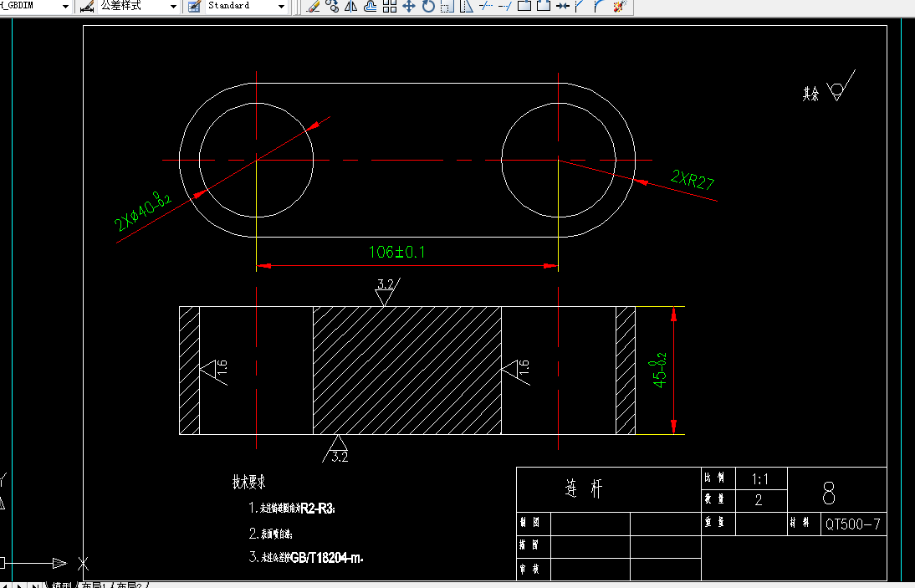Screen dimensions: 915x588
Task: Click the 1.6 roughness symbol in left hole
Action: [214, 371]
